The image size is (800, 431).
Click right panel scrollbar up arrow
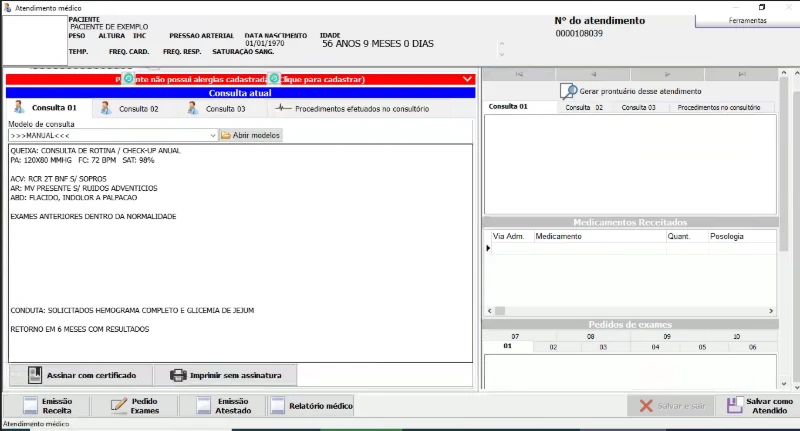click(784, 73)
